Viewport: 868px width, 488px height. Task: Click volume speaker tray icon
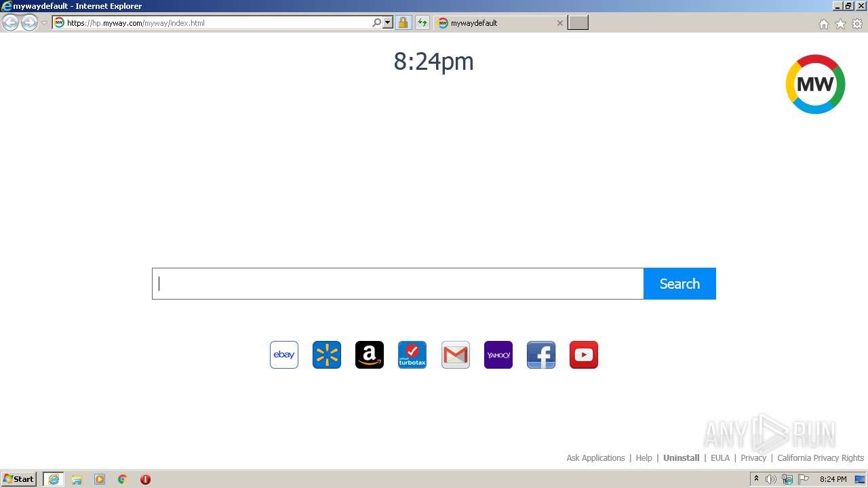[x=771, y=479]
